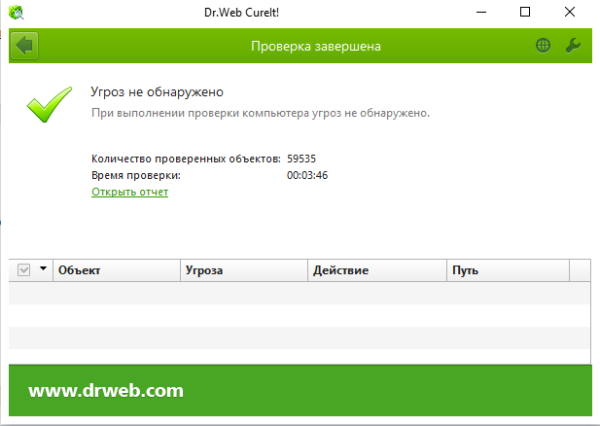Expand the selection dropdown arrow beside checkbox
Image resolution: width=600 pixels, height=426 pixels.
(43, 269)
